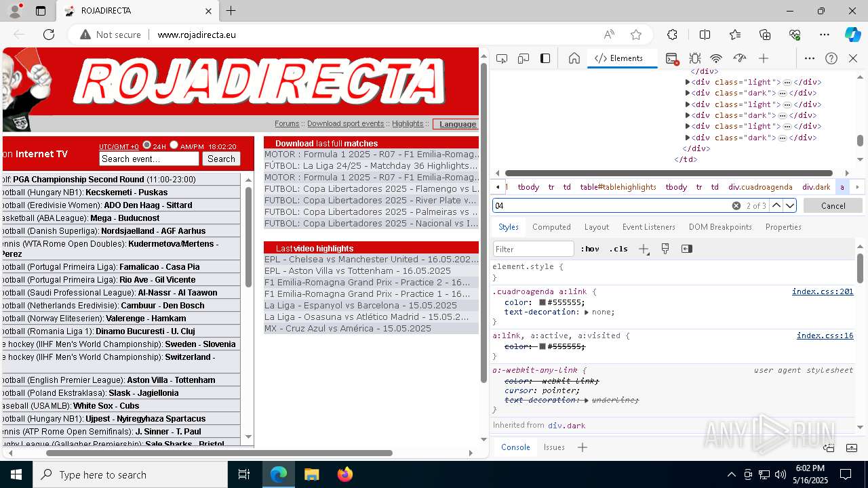Screen dimensions: 868x488
Task: Add new style rule plus icon
Action: 644,249
